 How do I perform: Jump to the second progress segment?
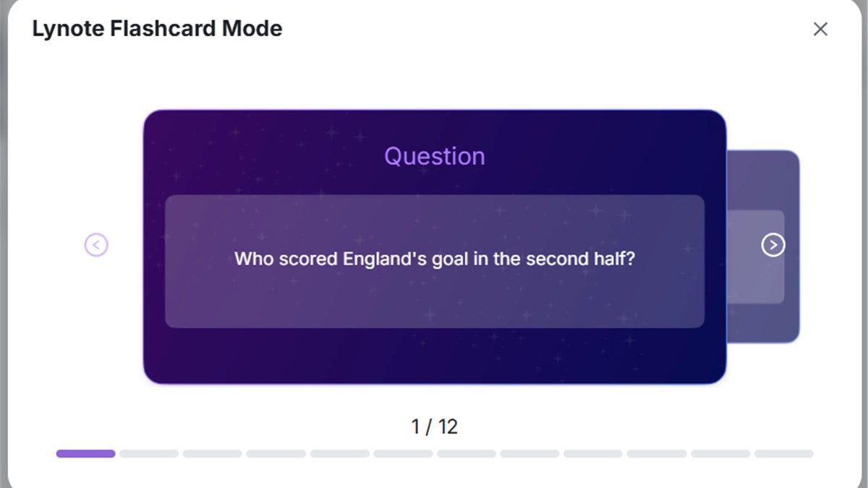149,454
